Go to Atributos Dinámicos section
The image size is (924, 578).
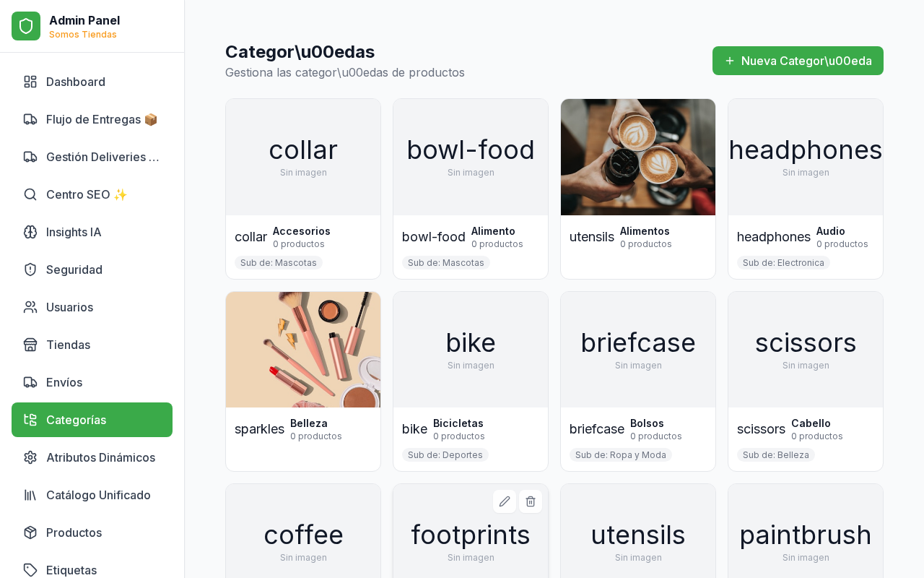(100, 457)
